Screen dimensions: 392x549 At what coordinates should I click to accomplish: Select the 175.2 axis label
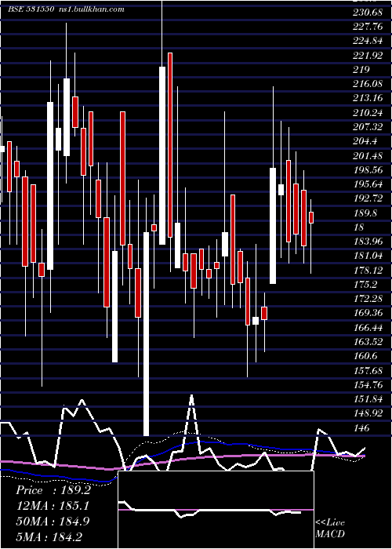pyautogui.click(x=365, y=284)
